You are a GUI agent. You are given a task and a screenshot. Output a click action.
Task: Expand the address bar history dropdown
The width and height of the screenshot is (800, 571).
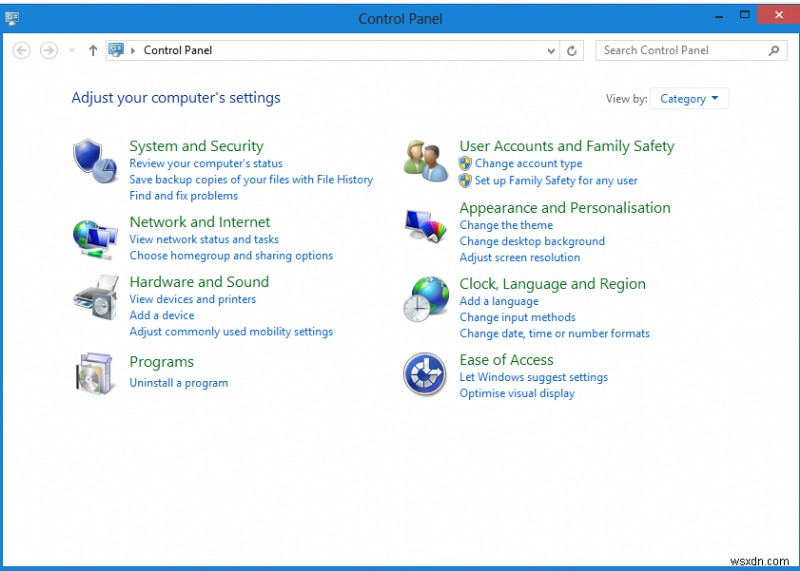(551, 51)
